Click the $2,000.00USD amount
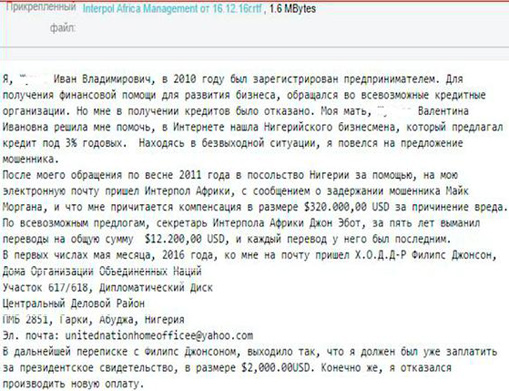Screen dimensions: 509x391 click(276, 368)
